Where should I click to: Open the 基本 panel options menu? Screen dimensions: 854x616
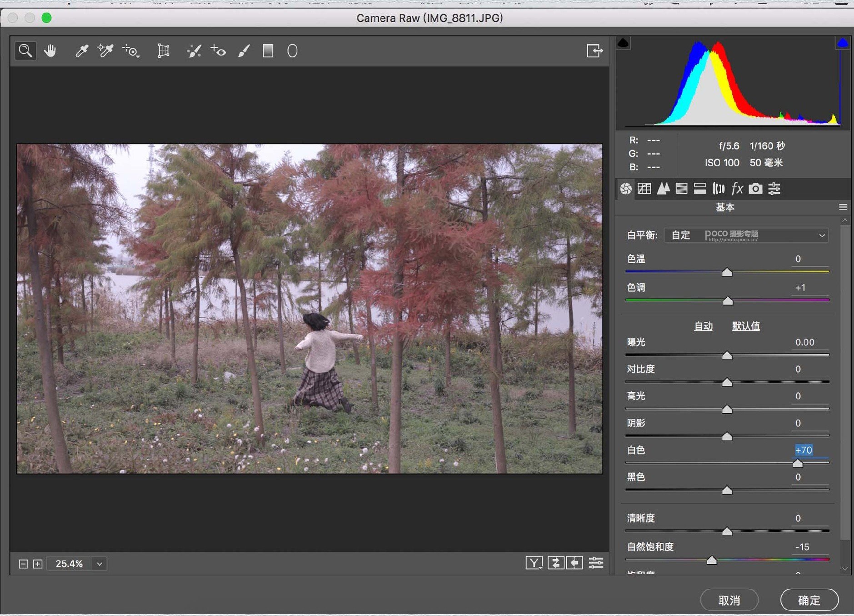coord(843,207)
